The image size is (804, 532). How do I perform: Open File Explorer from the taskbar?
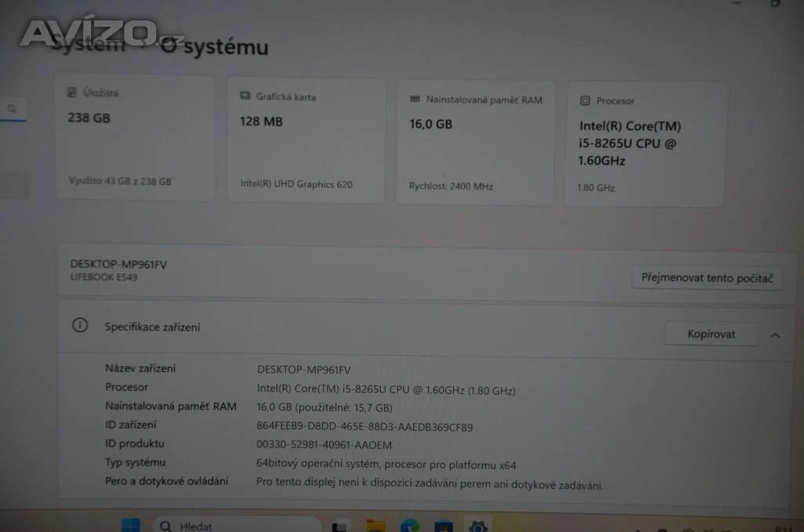375,527
